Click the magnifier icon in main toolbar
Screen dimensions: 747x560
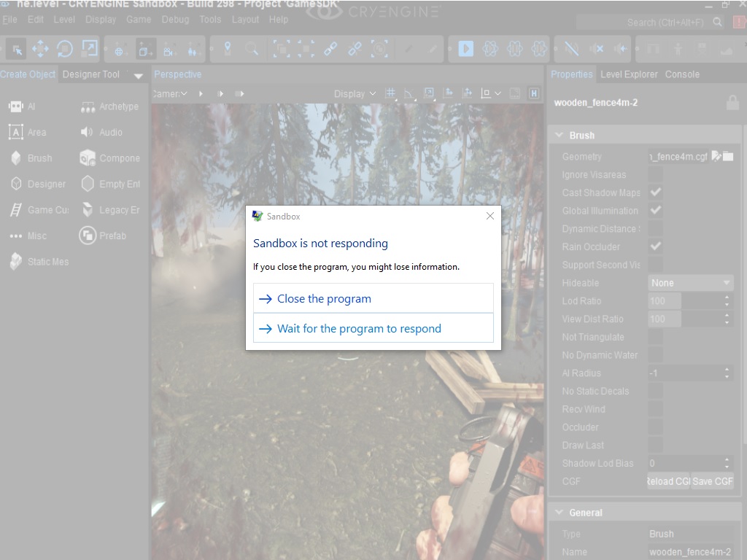(x=252, y=48)
